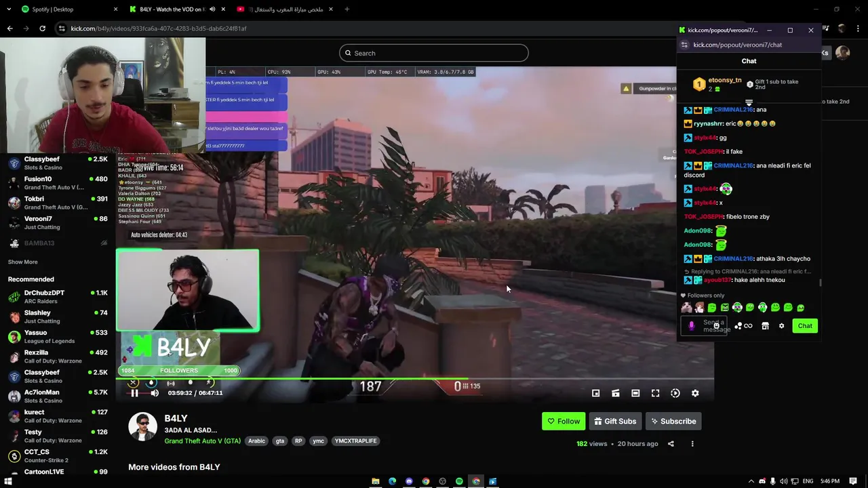The width and height of the screenshot is (868, 488).
Task: Pause the B4LY video playback
Action: click(134, 393)
